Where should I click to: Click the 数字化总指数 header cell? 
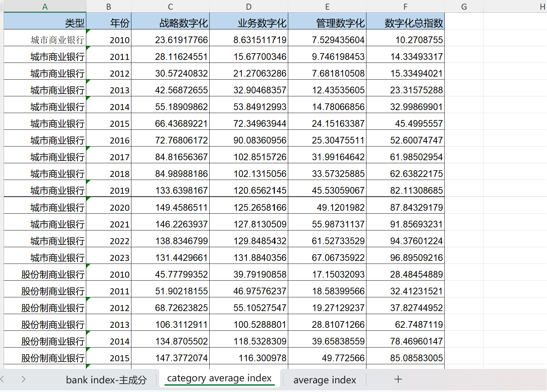point(405,21)
